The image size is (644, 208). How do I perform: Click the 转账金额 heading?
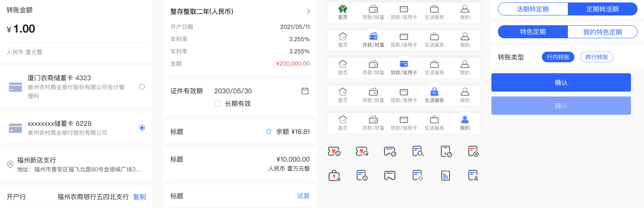pos(20,10)
